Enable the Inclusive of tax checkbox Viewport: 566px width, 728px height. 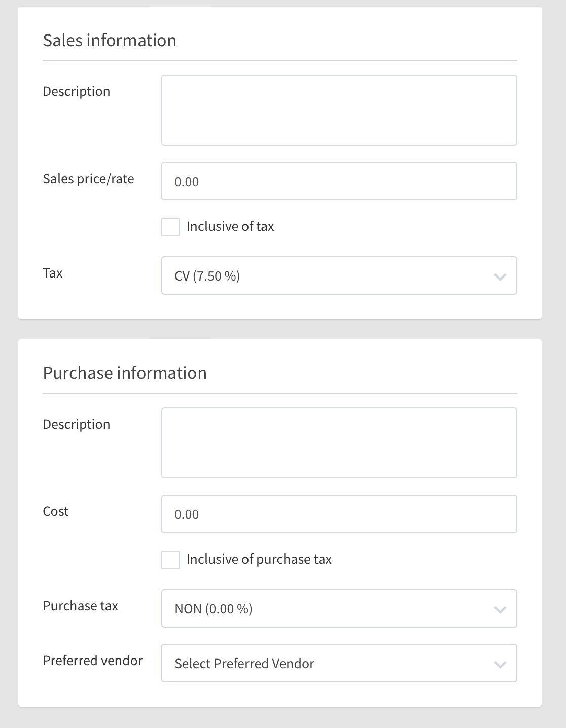coord(170,227)
